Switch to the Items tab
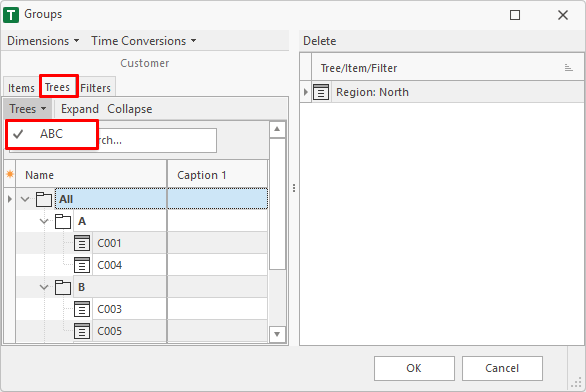 (21, 88)
